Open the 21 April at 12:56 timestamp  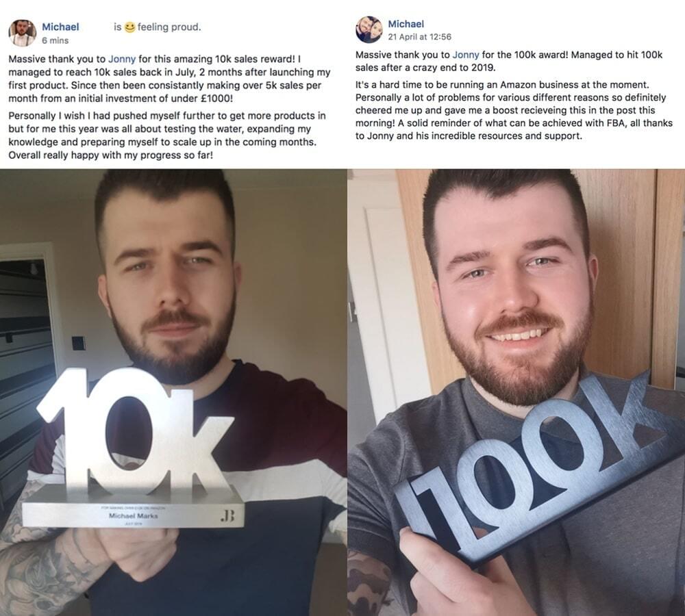point(419,37)
